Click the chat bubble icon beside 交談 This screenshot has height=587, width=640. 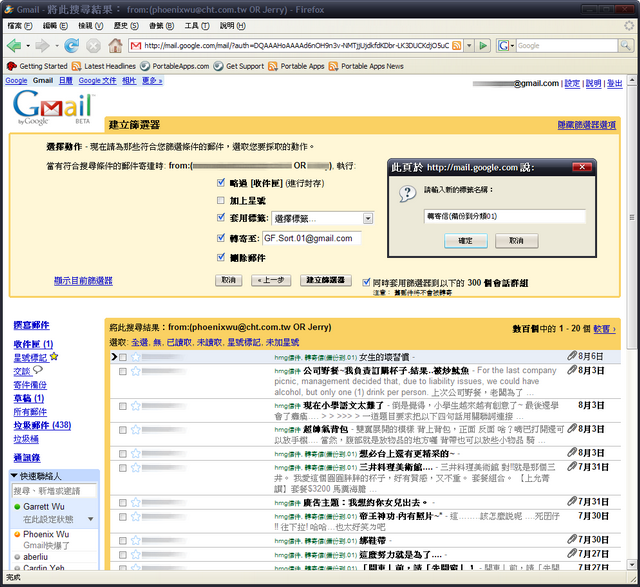coord(38,370)
